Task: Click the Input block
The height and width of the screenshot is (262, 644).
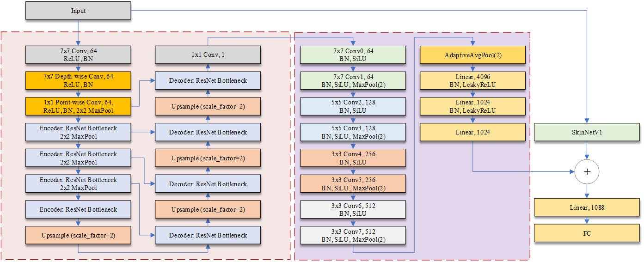Action: pos(78,11)
